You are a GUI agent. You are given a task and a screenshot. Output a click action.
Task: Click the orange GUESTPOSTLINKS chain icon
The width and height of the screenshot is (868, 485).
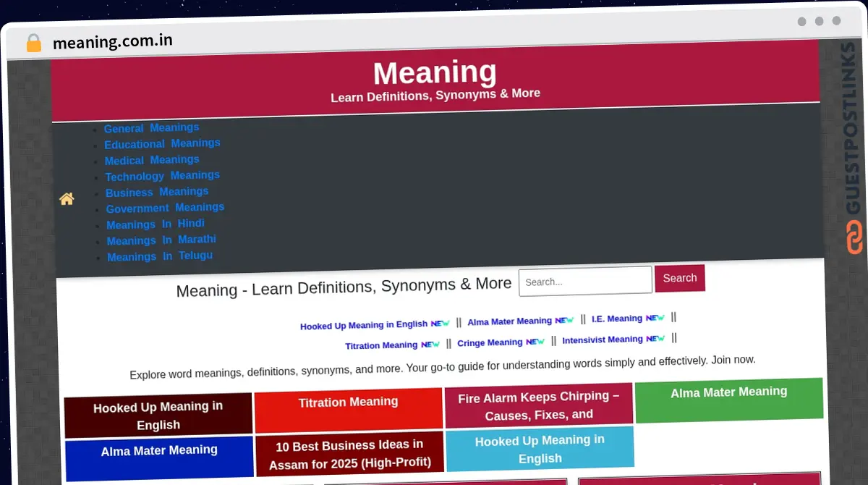[854, 237]
